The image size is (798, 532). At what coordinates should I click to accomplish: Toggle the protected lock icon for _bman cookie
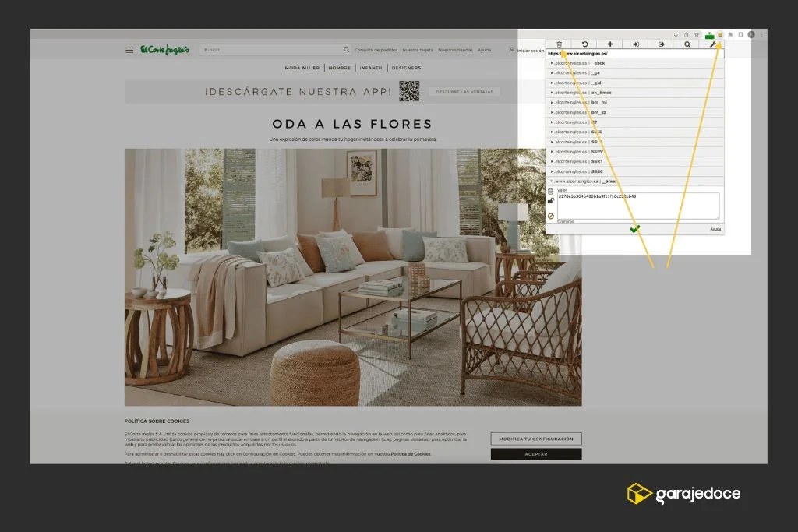coord(551,201)
